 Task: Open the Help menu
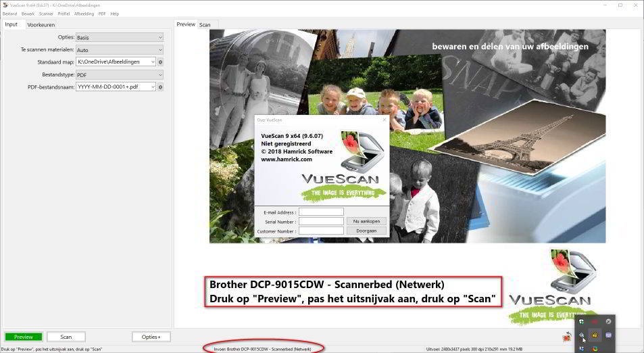[x=115, y=14]
